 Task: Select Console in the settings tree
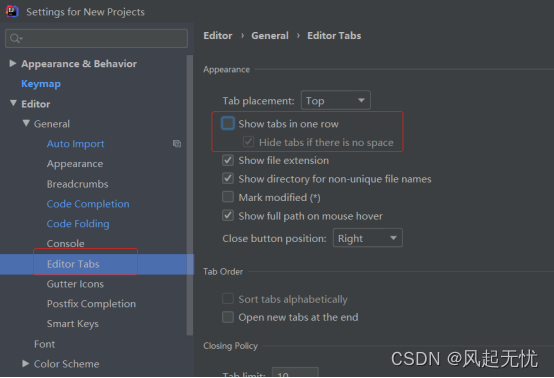click(65, 243)
